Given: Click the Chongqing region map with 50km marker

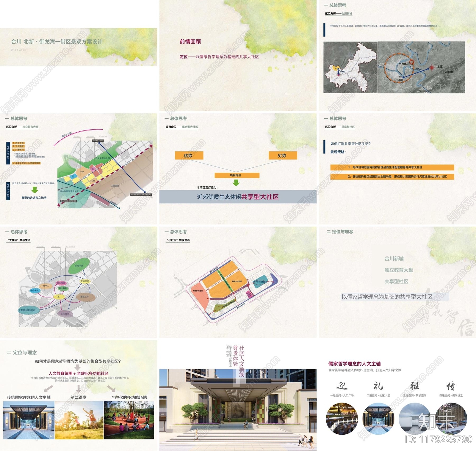Looking at the screenshot, I should [350, 67].
